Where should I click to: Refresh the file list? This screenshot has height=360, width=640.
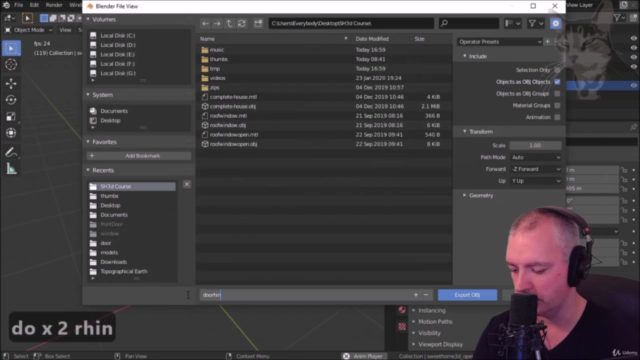click(x=242, y=24)
